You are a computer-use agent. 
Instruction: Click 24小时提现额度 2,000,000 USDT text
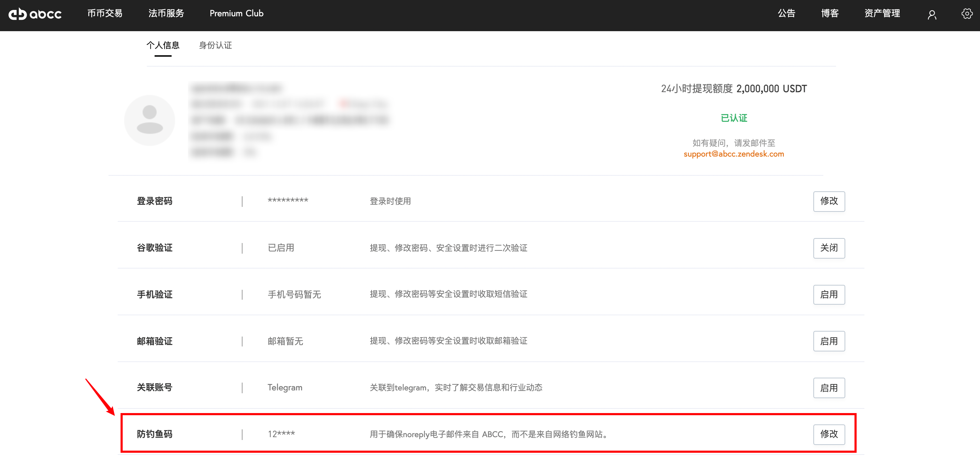pyautogui.click(x=734, y=89)
